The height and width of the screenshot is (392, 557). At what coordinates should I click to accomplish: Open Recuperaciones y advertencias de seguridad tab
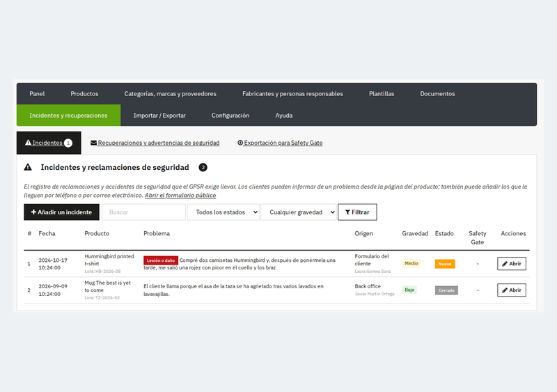click(155, 143)
